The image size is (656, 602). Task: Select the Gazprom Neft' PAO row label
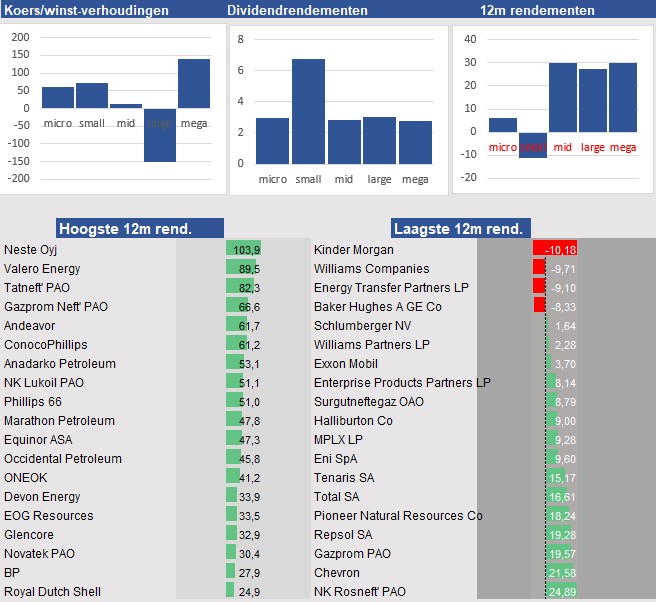(56, 307)
